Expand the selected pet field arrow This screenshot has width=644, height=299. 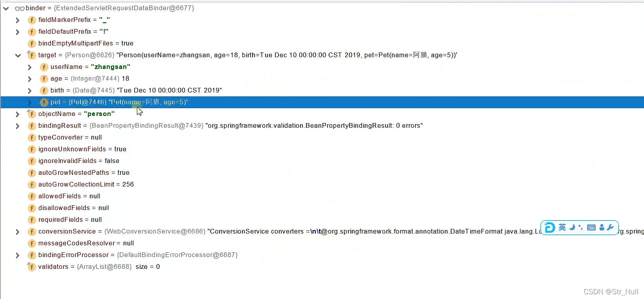click(x=30, y=102)
